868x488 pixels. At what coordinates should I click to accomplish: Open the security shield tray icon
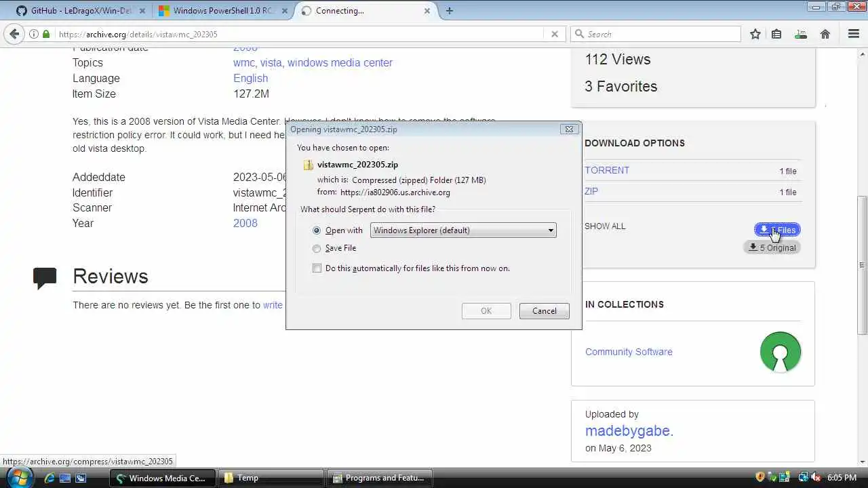[760, 478]
